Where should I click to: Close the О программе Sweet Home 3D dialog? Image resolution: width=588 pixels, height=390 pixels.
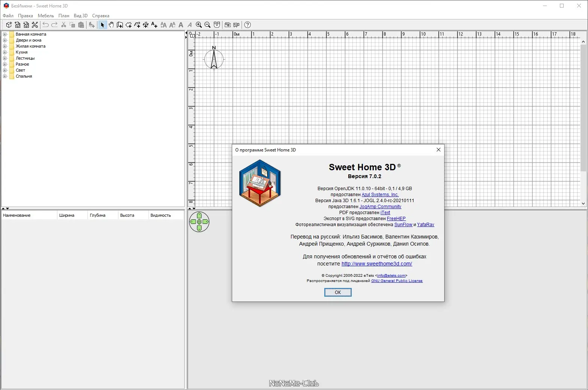pyautogui.click(x=439, y=150)
